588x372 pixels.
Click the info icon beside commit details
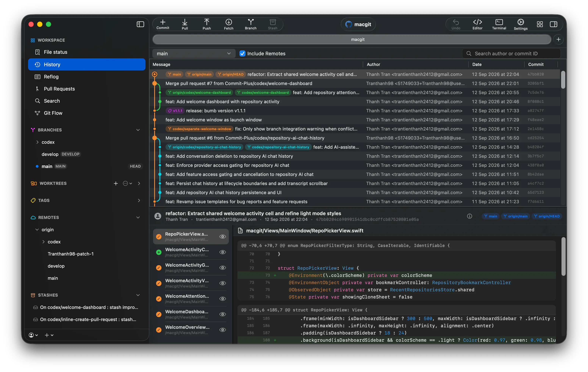469,216
